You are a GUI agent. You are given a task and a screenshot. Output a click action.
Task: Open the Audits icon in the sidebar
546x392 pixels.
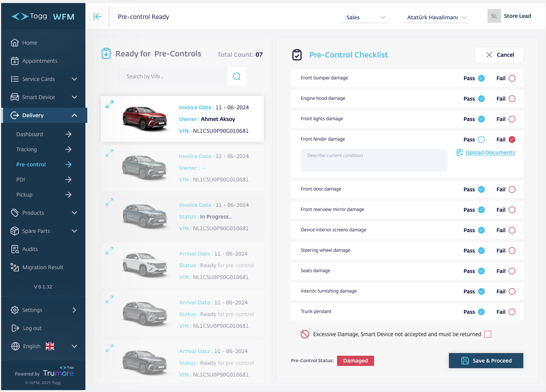15,249
